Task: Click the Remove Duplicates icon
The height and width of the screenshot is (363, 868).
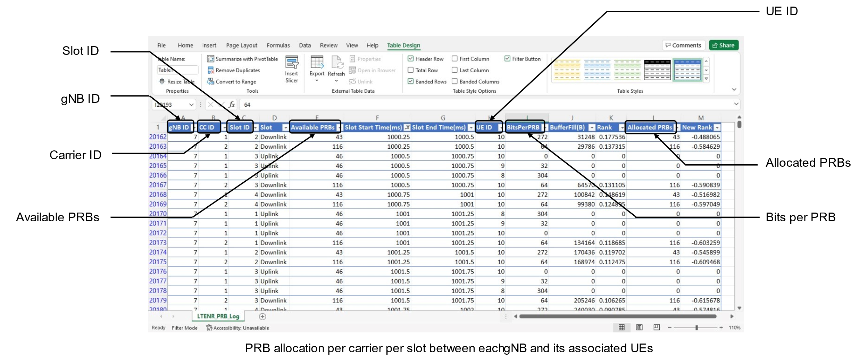Action: [210, 70]
